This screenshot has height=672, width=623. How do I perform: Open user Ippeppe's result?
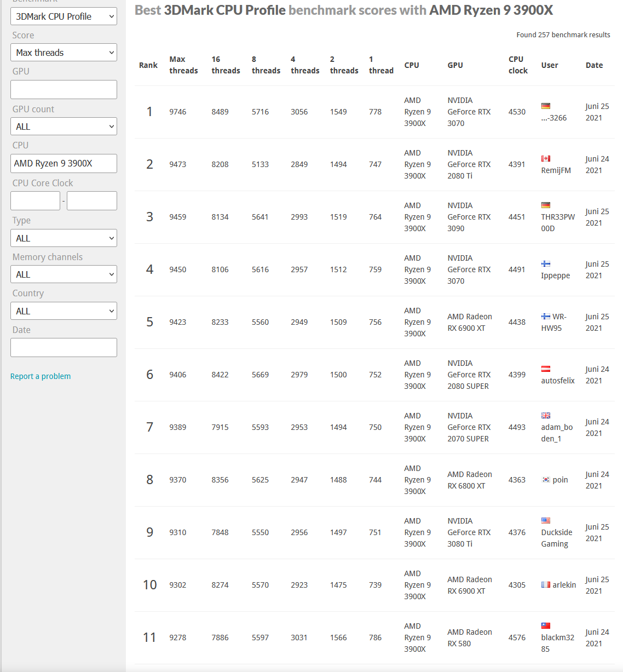[x=556, y=275]
